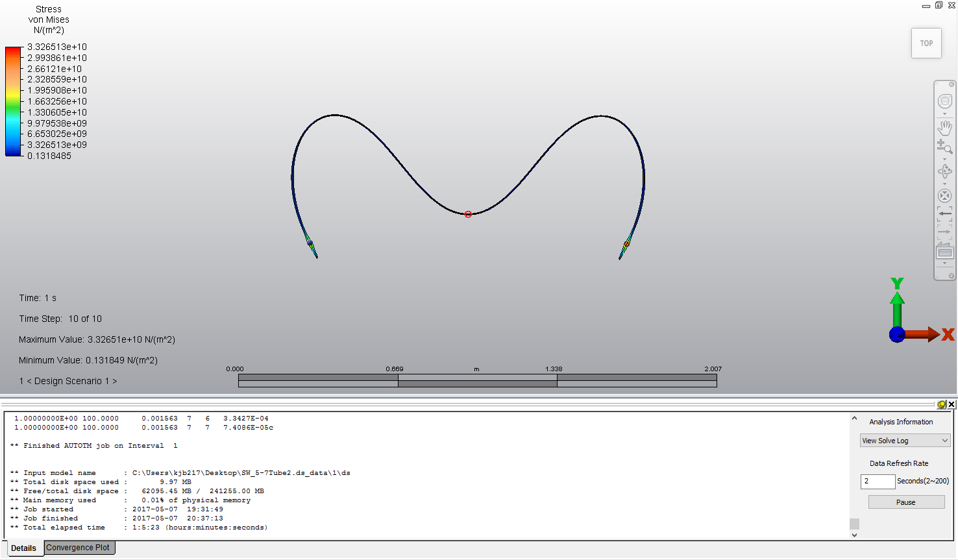Collapse the Analysis Information panel upward
The height and width of the screenshot is (560, 958).
(854, 418)
